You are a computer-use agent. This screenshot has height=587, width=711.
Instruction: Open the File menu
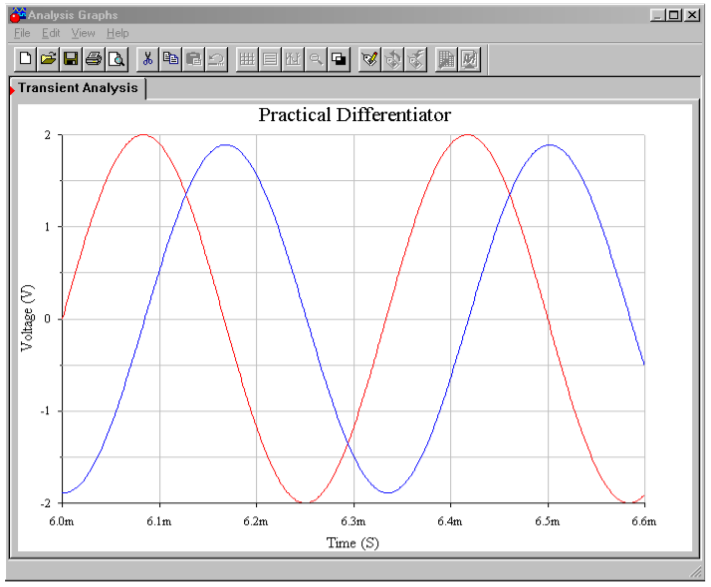[23, 33]
